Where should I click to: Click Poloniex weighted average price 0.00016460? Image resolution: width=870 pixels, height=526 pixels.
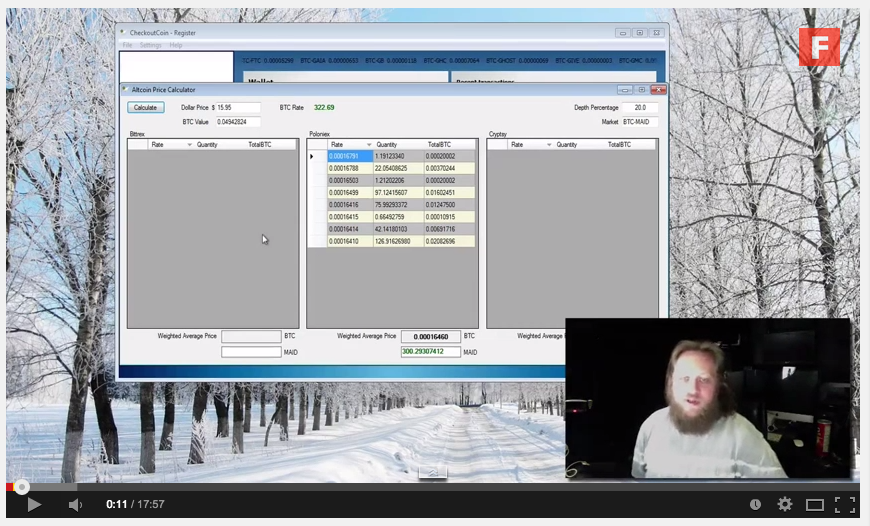[x=431, y=336]
